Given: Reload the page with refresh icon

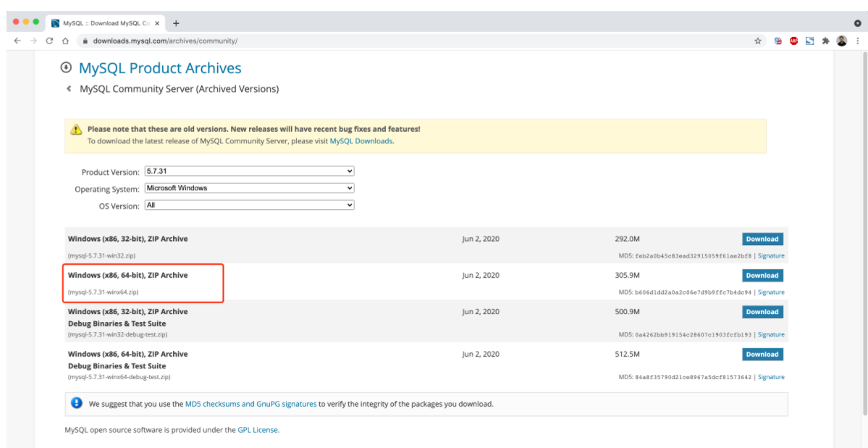Looking at the screenshot, I should [x=49, y=41].
